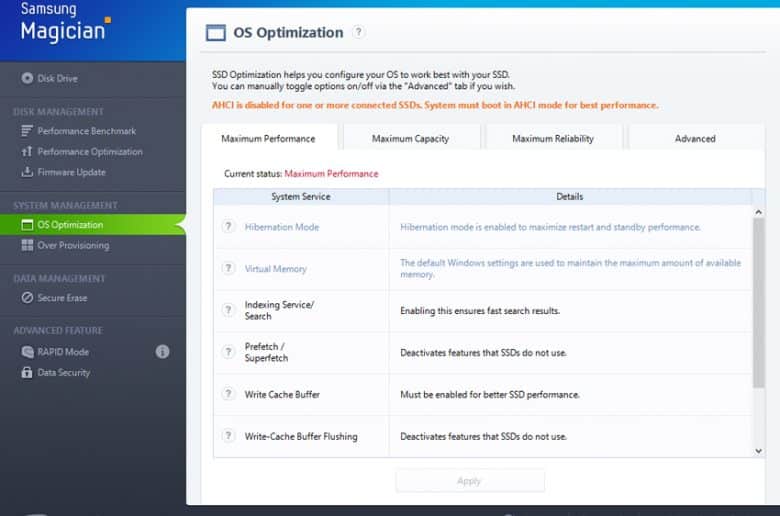Click help icon for Write-Cache Buffer Flushing
Screen dimensions: 780x516
[x=228, y=436]
